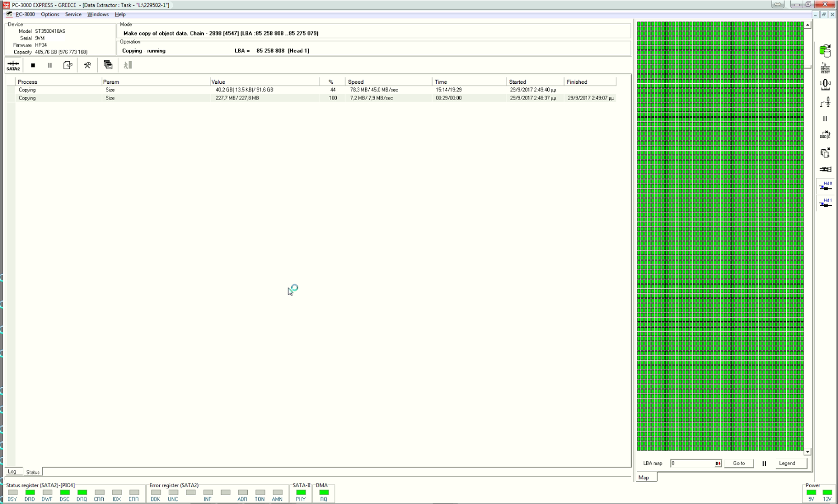Screen dimensions: 838x504
Task: Click the Value column header
Action: click(x=264, y=82)
